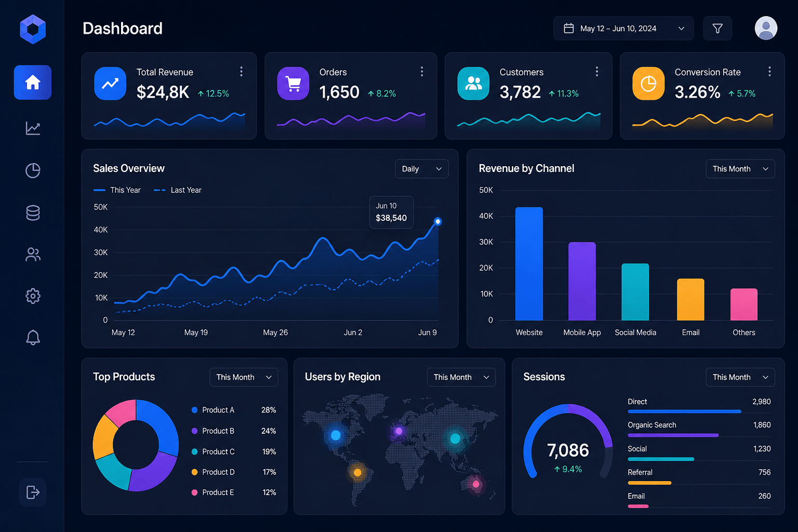Open Orders card three-dot menu
798x532 pixels.
(421, 72)
